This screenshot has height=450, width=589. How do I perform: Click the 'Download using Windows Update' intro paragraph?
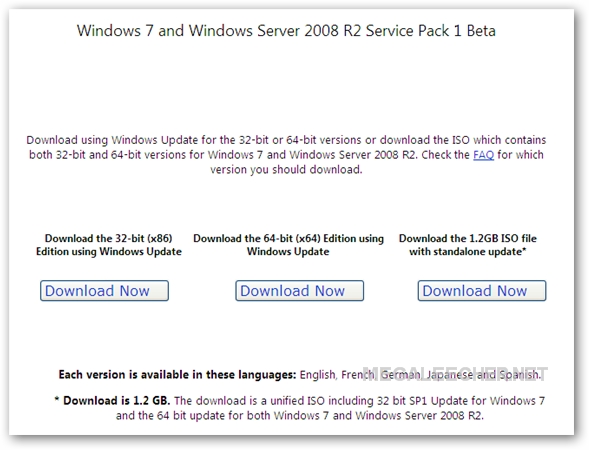point(286,155)
